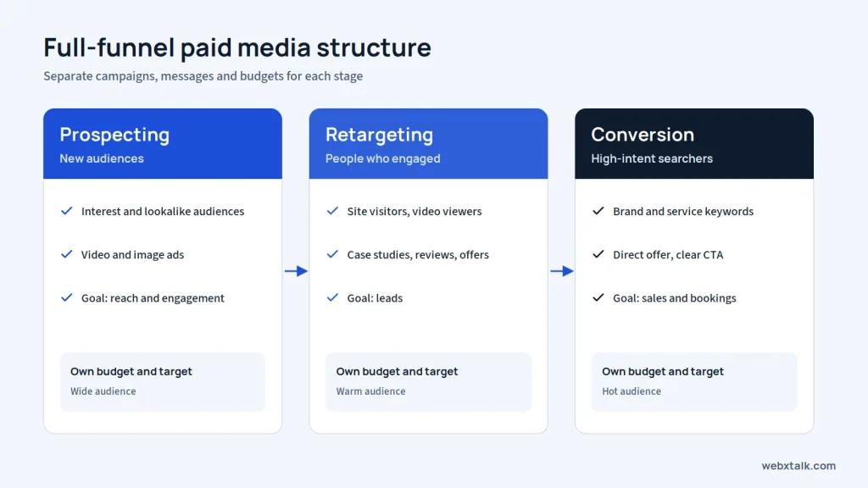This screenshot has width=868, height=488.
Task: Click 'Own budget and target' in Conversion card
Action: [663, 372]
